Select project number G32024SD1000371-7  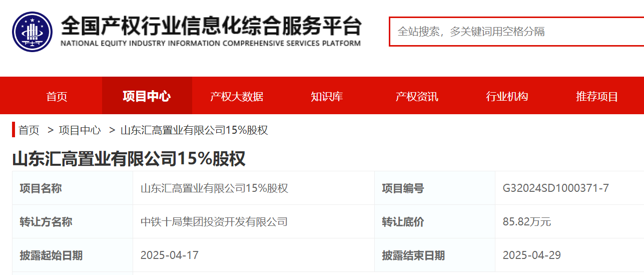coord(556,188)
